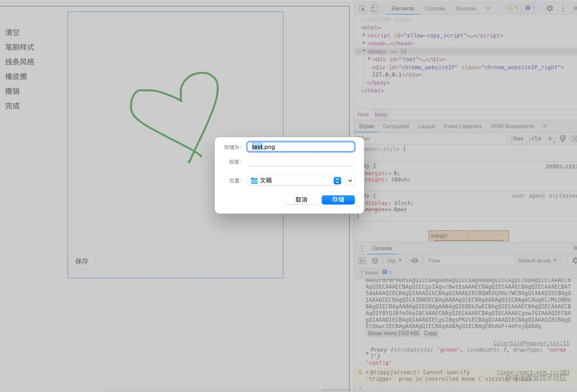Click Show more (102 kB) button

[x=393, y=333]
